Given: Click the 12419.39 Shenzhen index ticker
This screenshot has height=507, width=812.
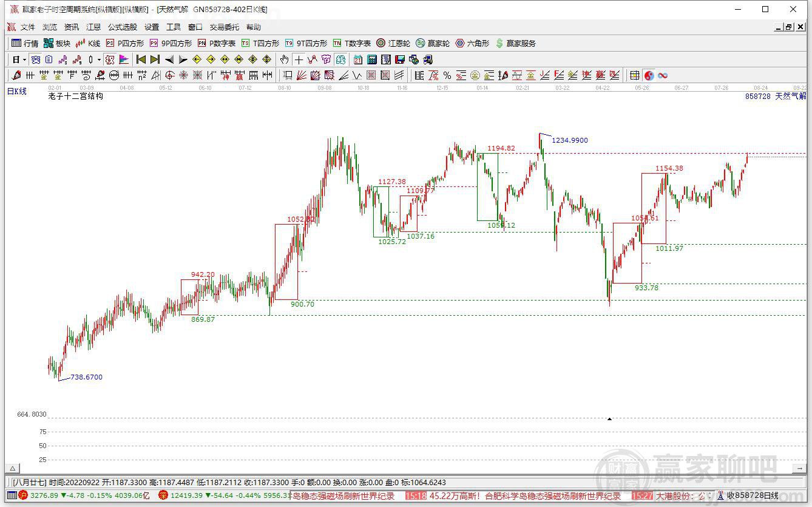Looking at the screenshot, I should (x=186, y=495).
